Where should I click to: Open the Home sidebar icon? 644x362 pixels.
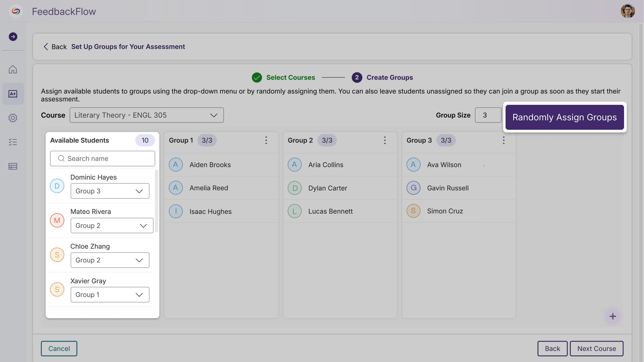(x=13, y=69)
